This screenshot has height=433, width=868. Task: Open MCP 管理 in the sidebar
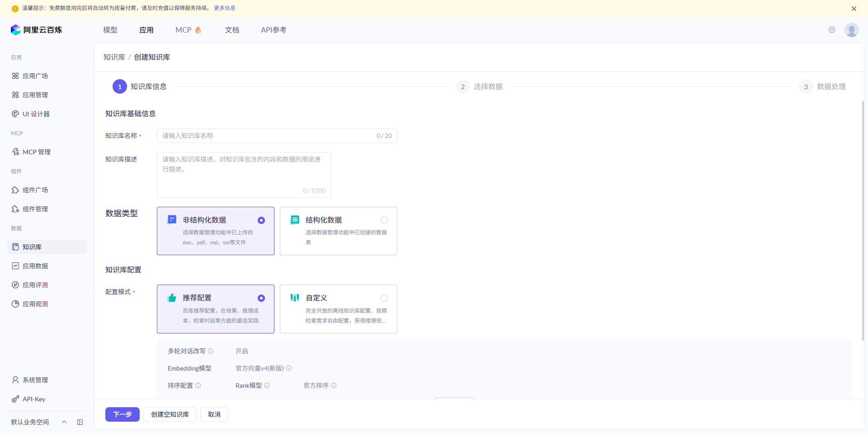(x=37, y=152)
